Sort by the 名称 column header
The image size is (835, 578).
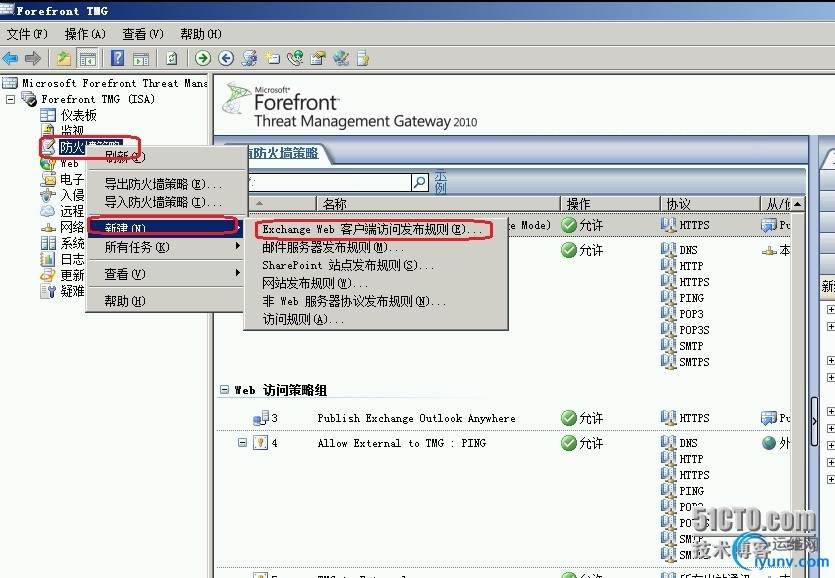439,203
